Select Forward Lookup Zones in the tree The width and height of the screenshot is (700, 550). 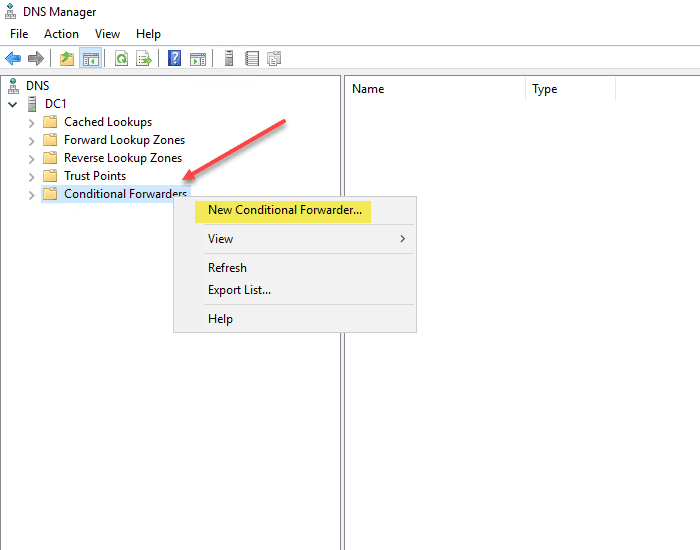(125, 140)
